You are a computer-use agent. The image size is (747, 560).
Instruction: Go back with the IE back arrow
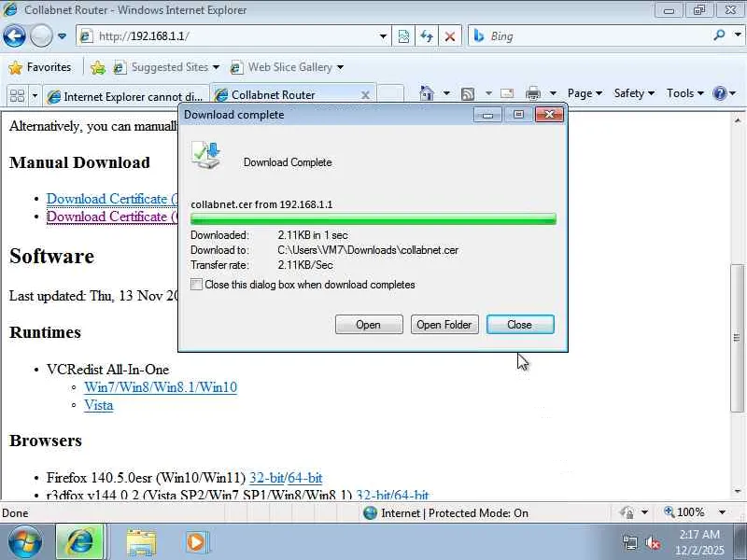point(14,35)
